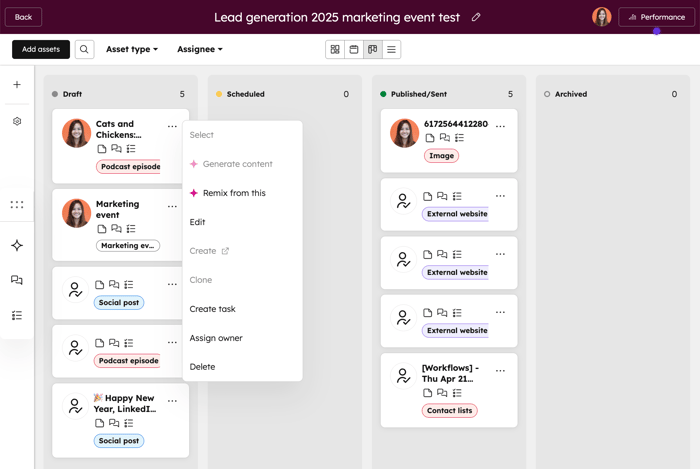
Task: Switch to the grid view icon
Action: (x=335, y=49)
